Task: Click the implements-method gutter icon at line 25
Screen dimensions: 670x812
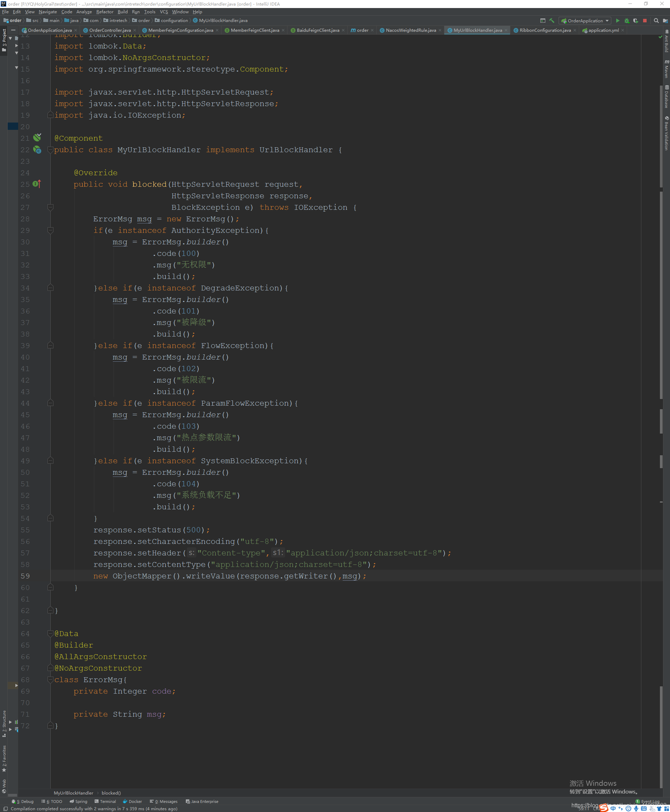Action: [x=37, y=184]
